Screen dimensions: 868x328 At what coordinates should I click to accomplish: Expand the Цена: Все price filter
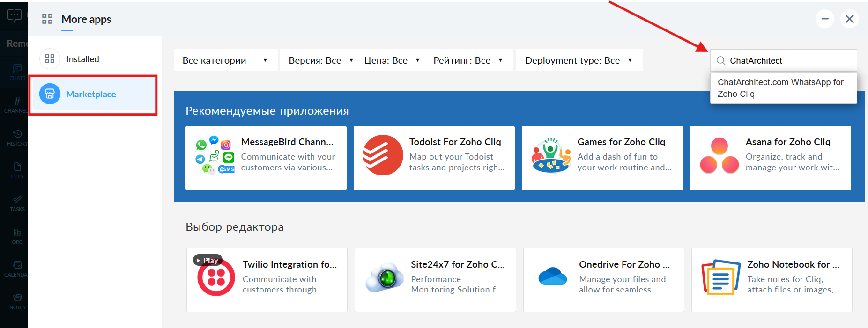click(392, 60)
